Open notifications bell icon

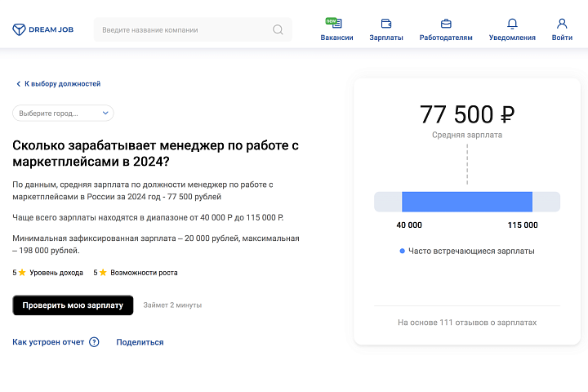(x=512, y=24)
